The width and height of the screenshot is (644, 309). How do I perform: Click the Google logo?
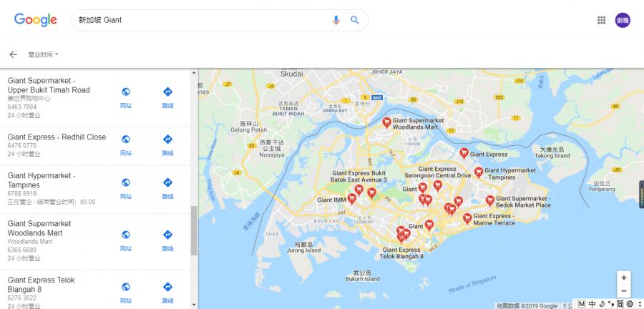click(x=35, y=20)
